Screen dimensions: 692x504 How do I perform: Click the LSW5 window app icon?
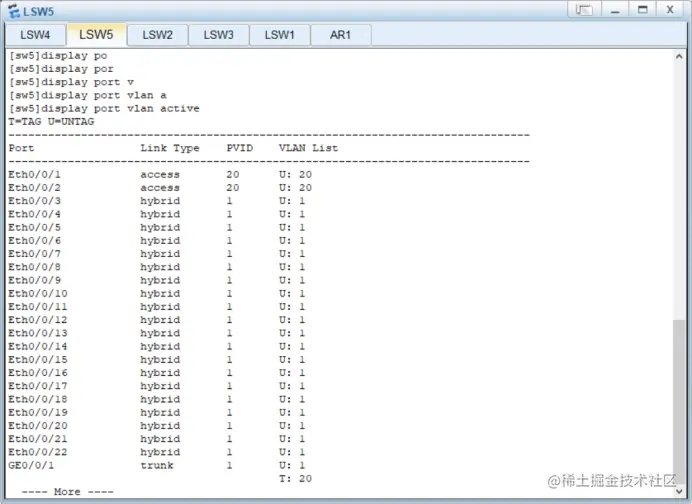pyautogui.click(x=14, y=11)
